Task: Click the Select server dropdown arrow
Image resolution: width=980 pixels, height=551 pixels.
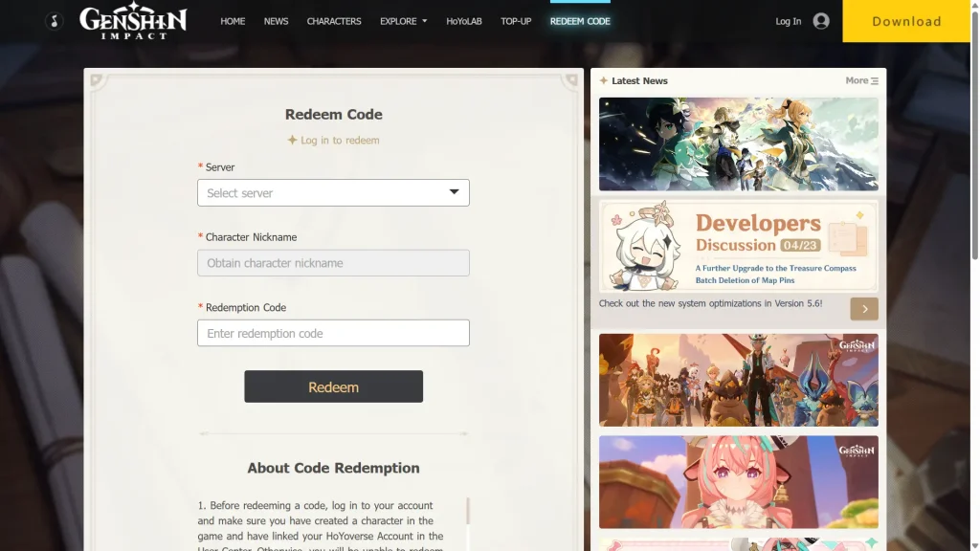Action: pos(455,191)
